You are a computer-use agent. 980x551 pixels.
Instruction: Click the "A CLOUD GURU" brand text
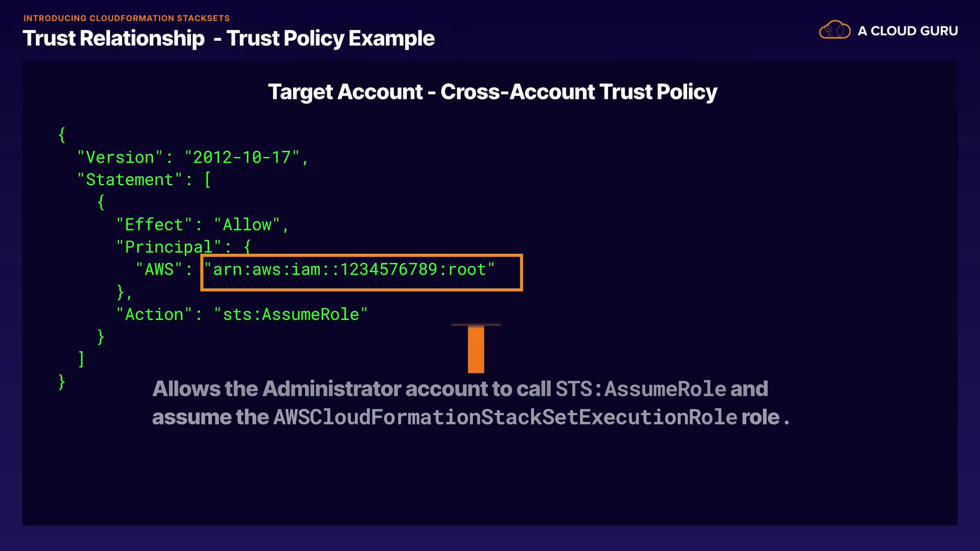coord(908,31)
